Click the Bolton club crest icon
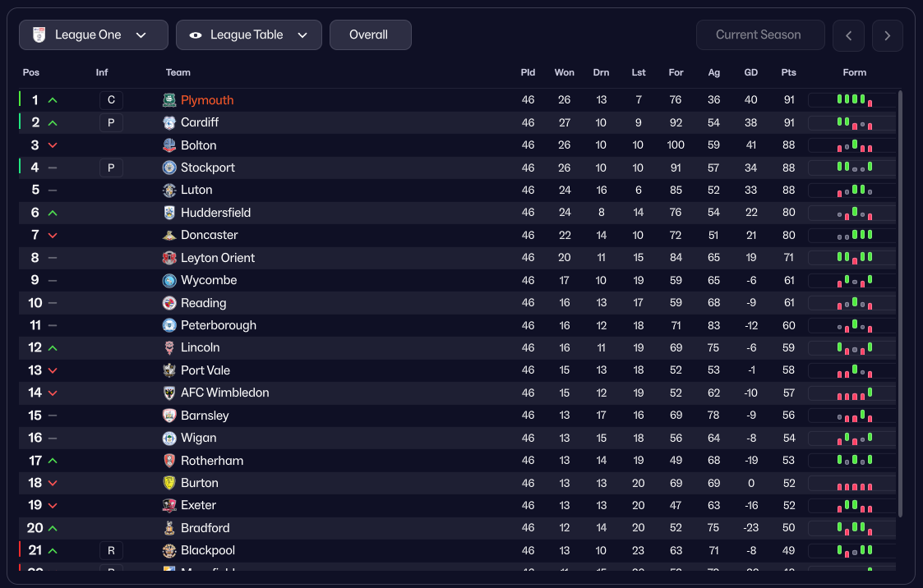This screenshot has height=588, width=923. [169, 145]
